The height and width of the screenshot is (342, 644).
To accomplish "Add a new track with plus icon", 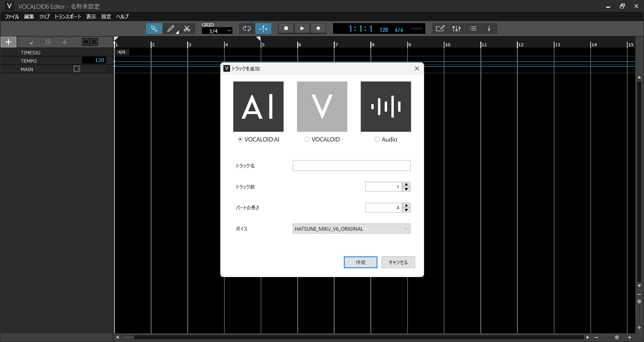I will (8, 42).
